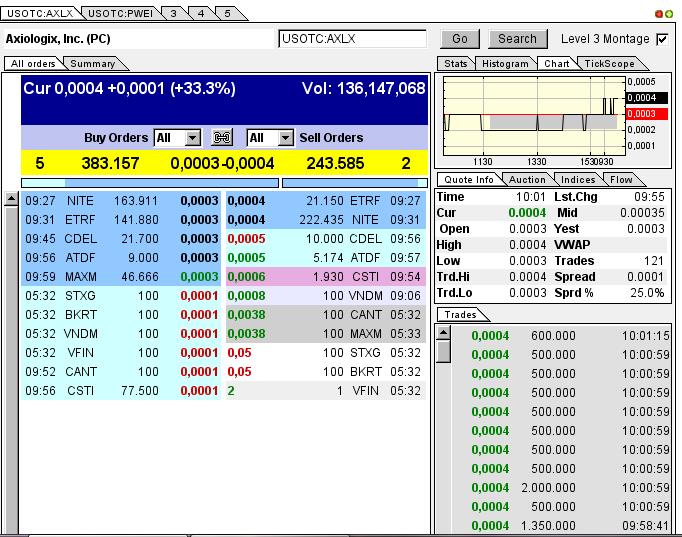
Task: Click order book scroll up arrow
Action: (10, 198)
